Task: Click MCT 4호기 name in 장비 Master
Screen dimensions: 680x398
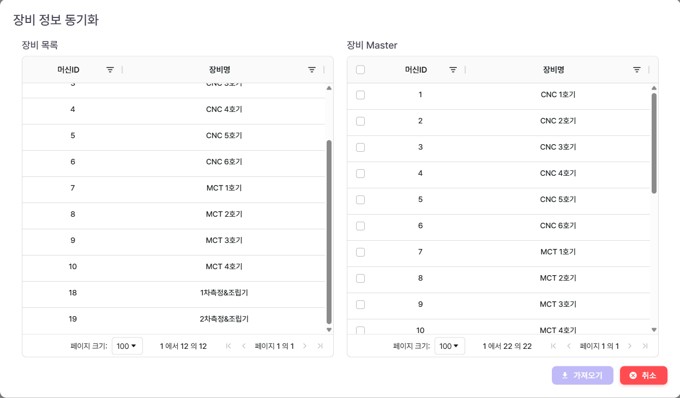Action: 558,330
